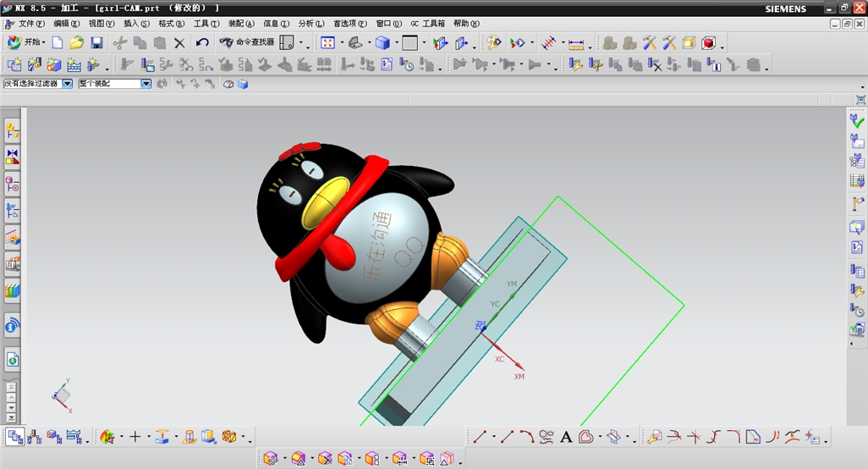868x469 pixels.
Task: Open the Constraint Navigator sidebar tab
Action: 12,157
